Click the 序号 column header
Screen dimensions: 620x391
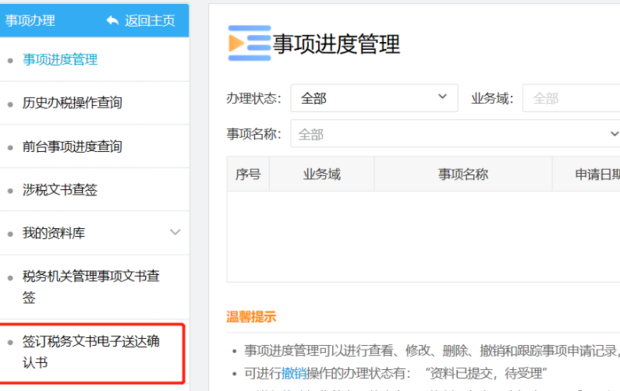pos(248,174)
